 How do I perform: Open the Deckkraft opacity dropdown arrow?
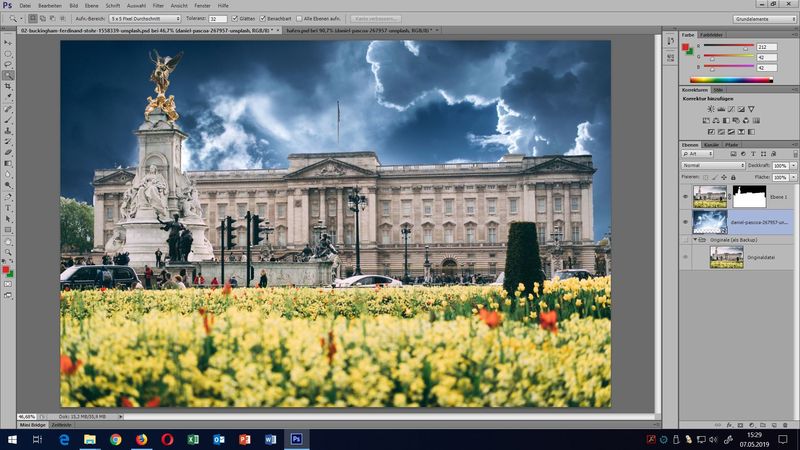pos(793,165)
